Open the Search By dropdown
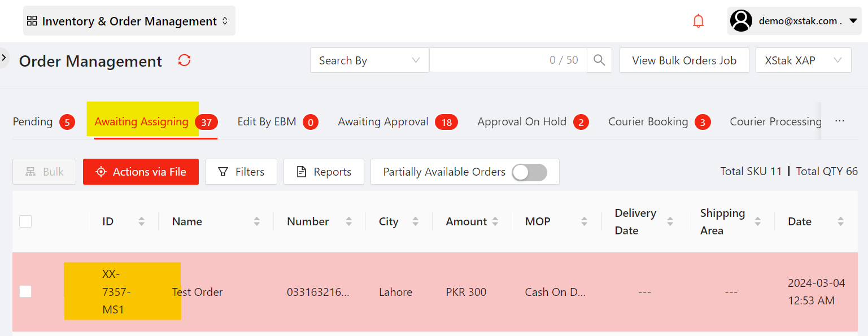 pos(369,60)
